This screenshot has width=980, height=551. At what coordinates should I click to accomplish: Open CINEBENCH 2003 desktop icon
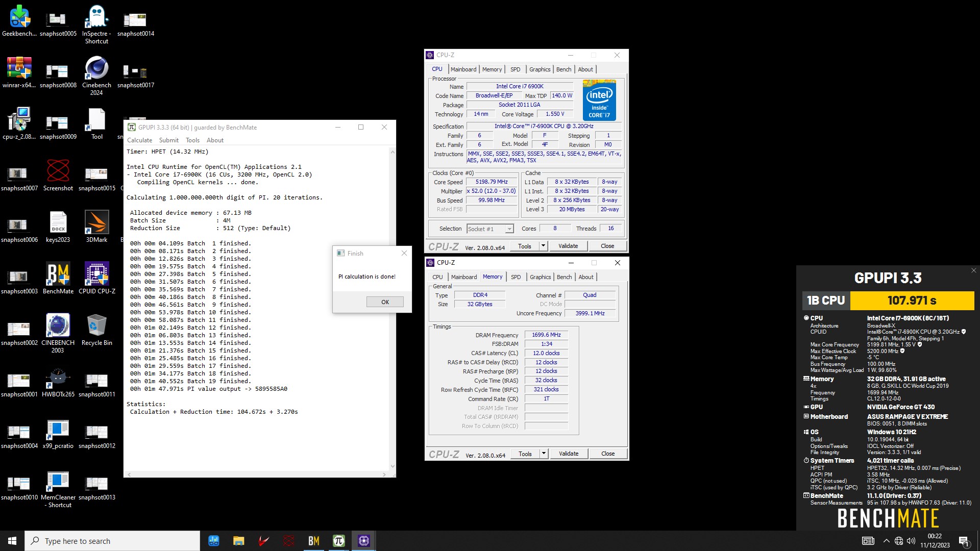coord(58,333)
